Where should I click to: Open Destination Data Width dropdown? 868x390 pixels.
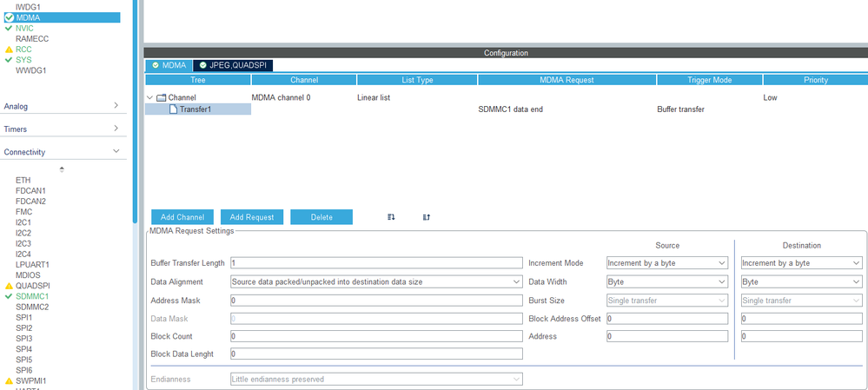(802, 282)
